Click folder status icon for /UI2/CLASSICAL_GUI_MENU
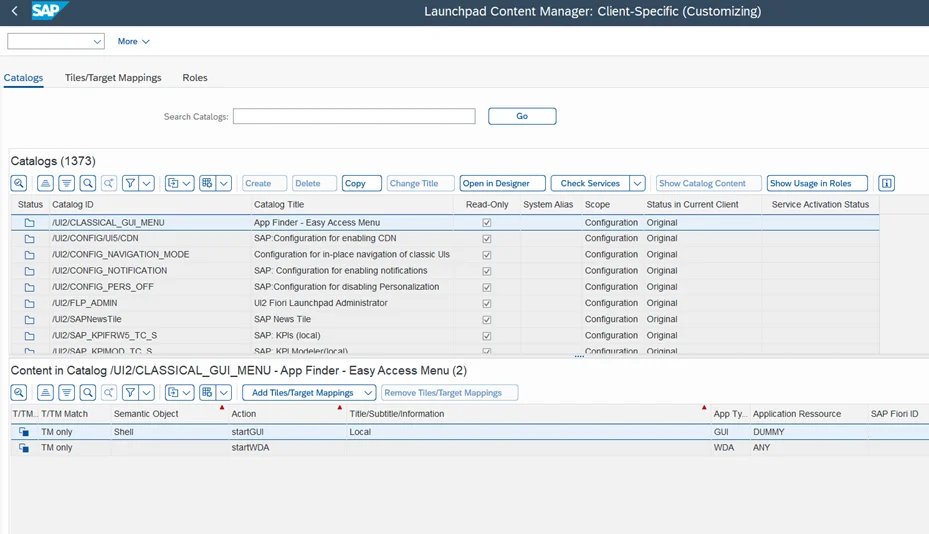 pos(29,223)
